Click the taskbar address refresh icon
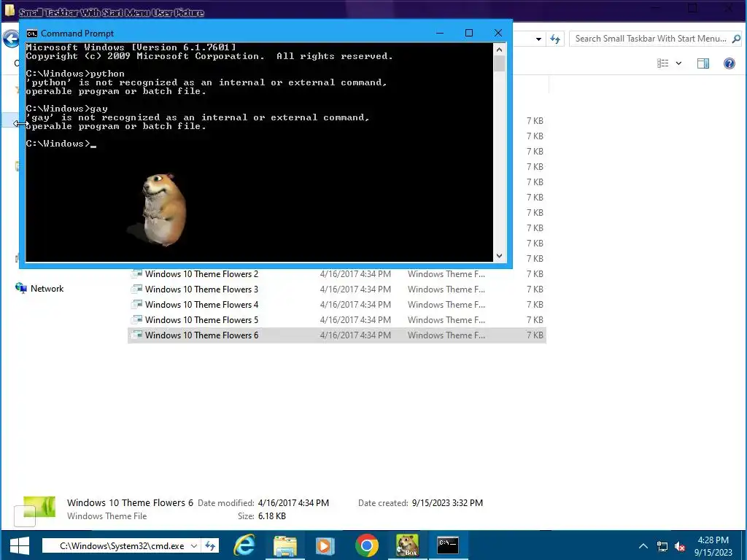Viewport: 747px width, 560px height. pos(210,545)
